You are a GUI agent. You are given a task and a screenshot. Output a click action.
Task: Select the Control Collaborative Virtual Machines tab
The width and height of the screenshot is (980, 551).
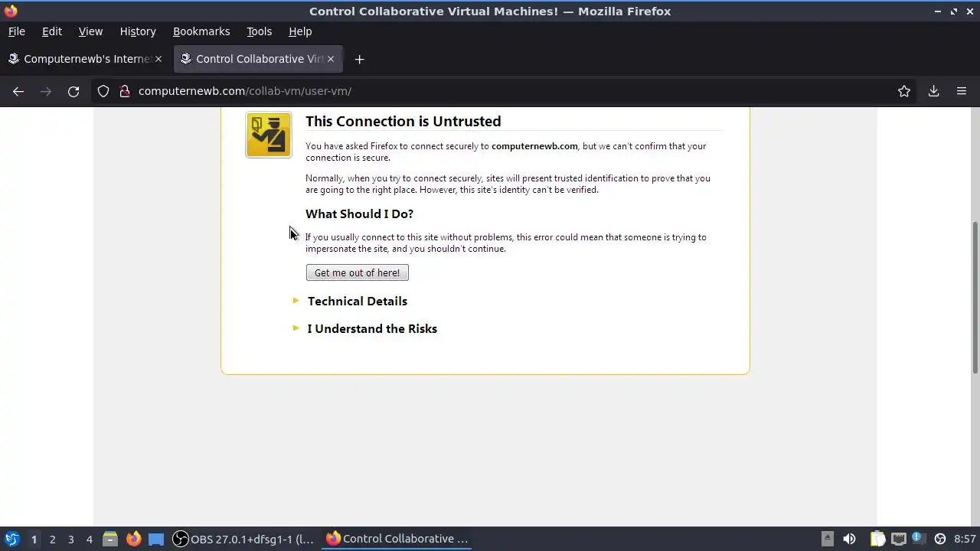coord(258,59)
